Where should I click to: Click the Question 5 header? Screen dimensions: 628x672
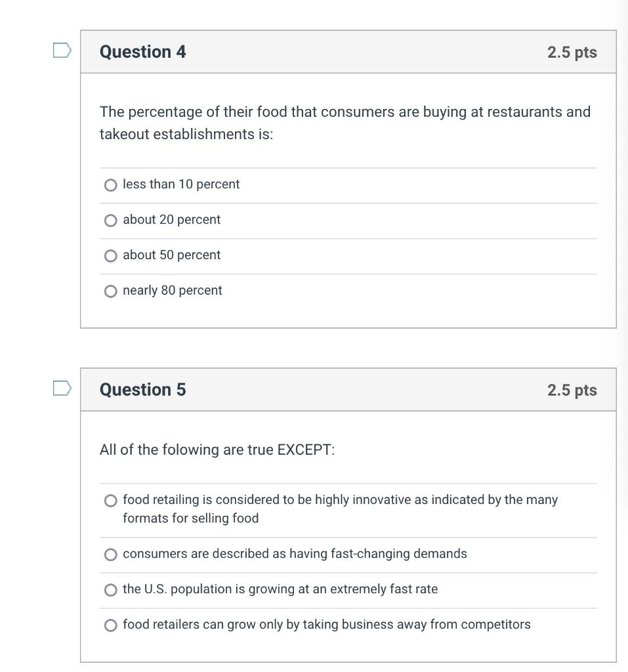click(x=142, y=389)
